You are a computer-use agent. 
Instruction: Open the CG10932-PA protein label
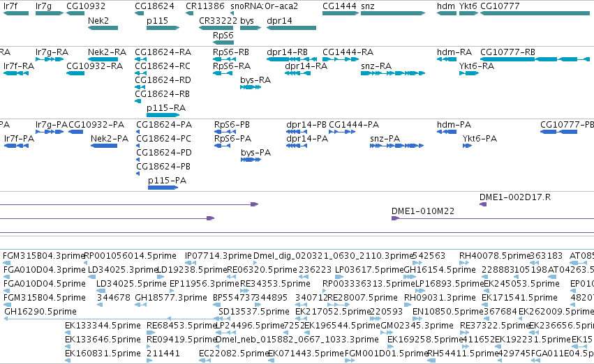point(96,125)
